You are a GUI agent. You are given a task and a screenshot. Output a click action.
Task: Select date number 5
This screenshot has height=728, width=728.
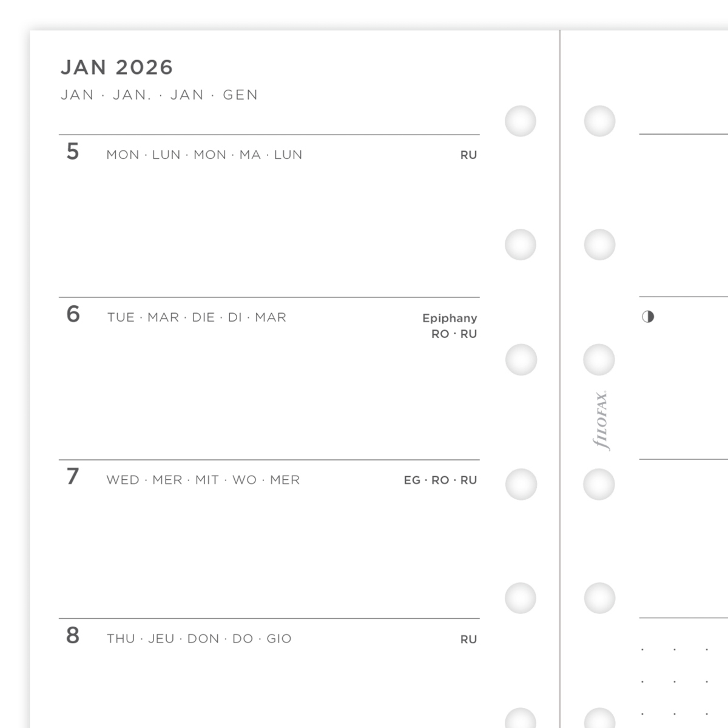pyautogui.click(x=73, y=152)
